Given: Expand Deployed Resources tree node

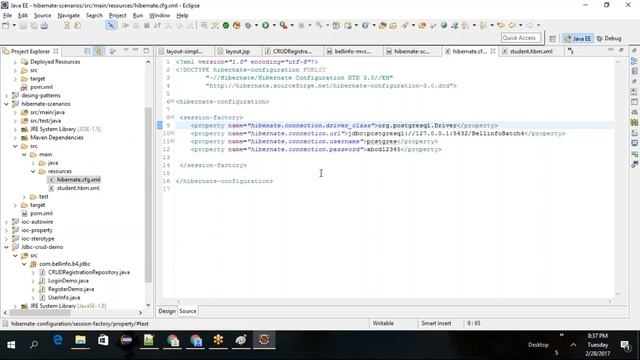Looking at the screenshot, I should [x=16, y=62].
